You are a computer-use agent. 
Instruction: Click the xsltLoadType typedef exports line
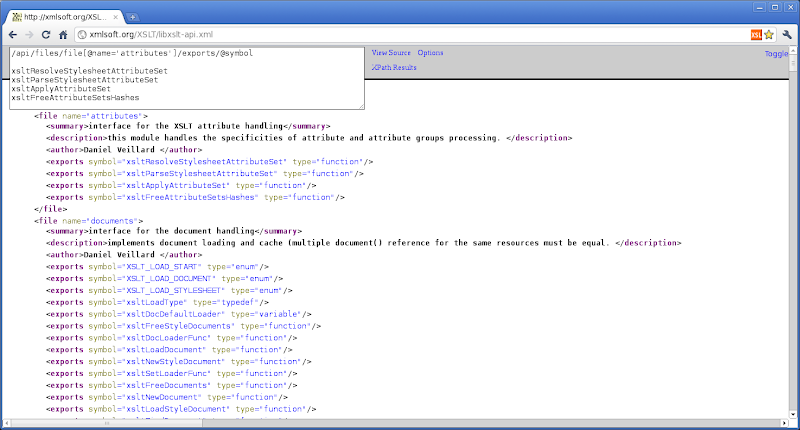click(157, 302)
